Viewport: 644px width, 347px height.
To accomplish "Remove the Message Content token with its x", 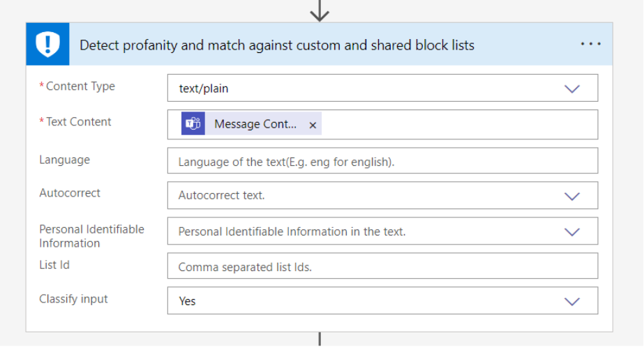I will [x=313, y=125].
